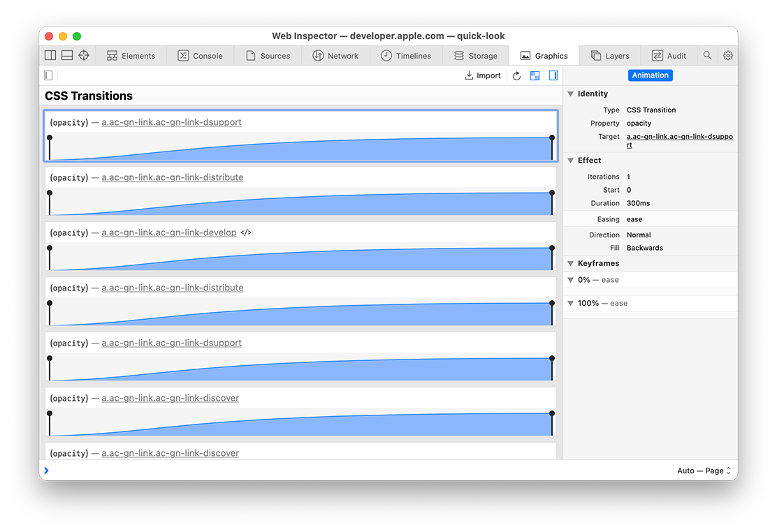The height and width of the screenshot is (532, 777).
Task: Collapse the Identity section
Action: pyautogui.click(x=570, y=94)
